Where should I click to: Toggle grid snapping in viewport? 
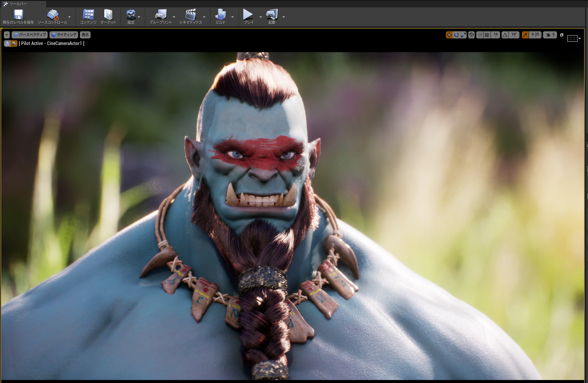pos(487,35)
